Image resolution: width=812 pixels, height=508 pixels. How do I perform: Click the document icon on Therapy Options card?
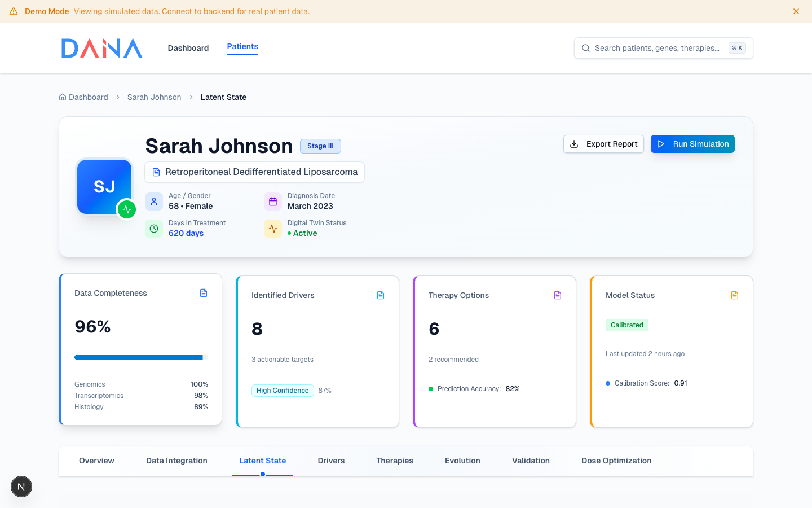[558, 295]
